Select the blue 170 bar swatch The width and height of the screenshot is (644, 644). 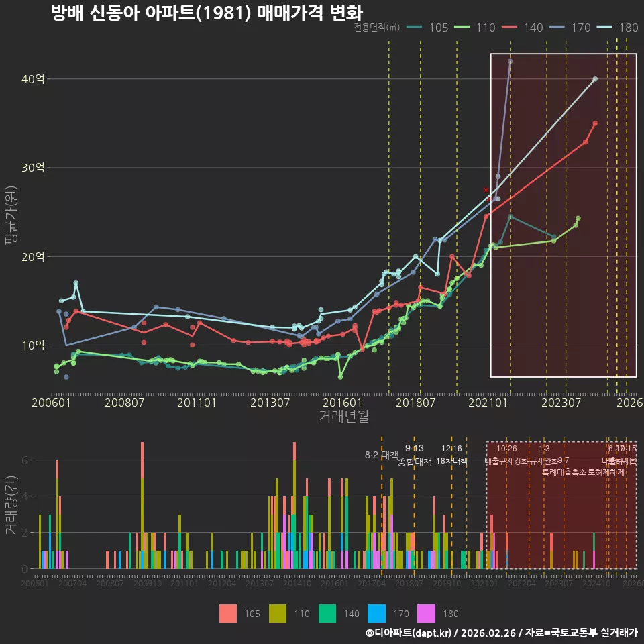[377, 614]
